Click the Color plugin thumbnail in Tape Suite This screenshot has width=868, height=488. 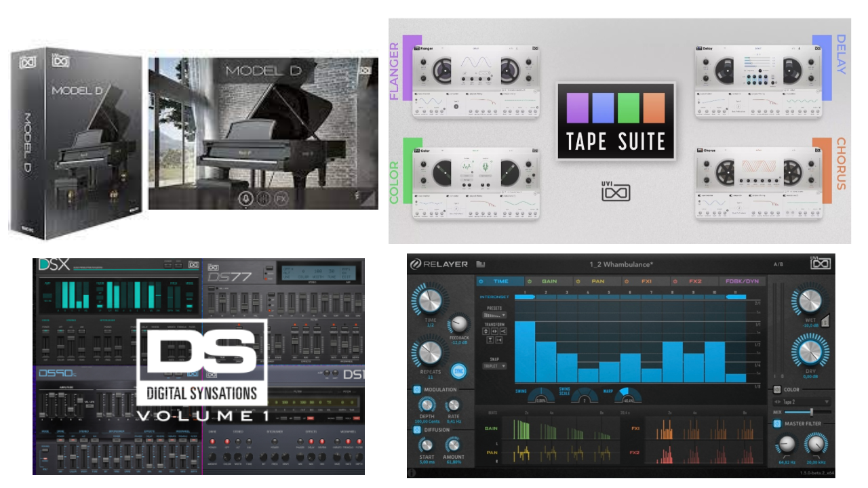[477, 183]
